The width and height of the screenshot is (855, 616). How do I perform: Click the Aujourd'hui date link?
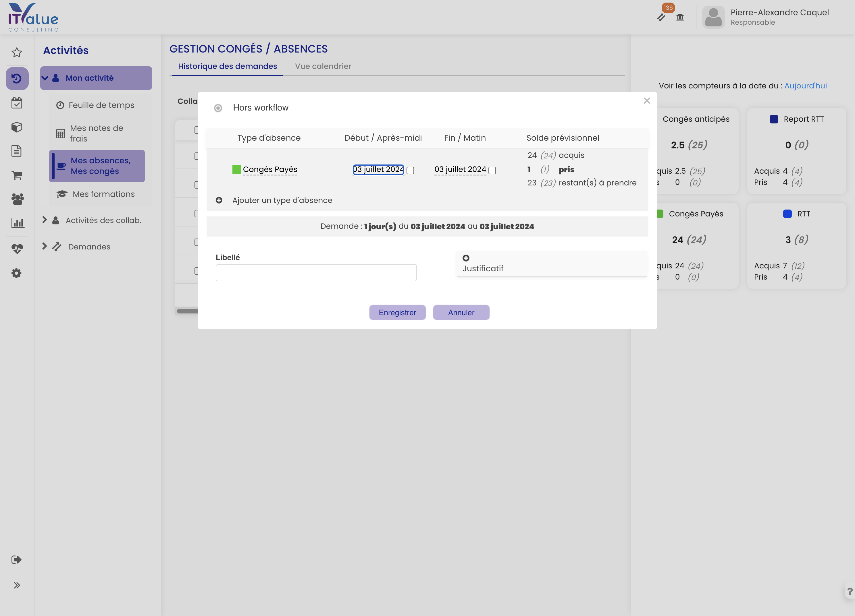tap(805, 86)
